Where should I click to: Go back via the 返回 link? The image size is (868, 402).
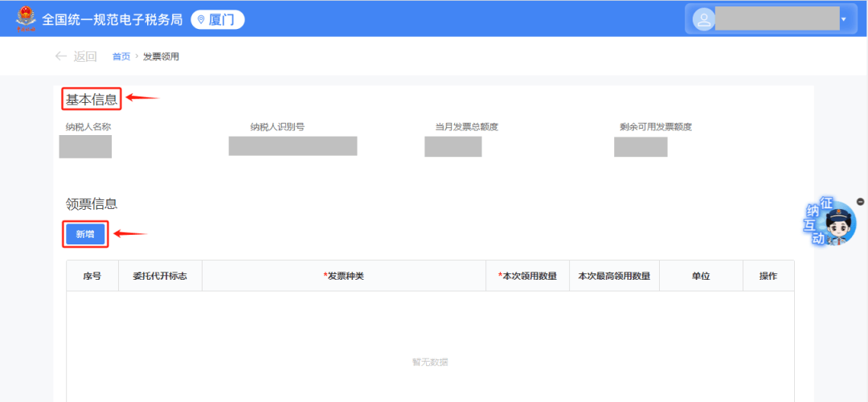[85, 56]
